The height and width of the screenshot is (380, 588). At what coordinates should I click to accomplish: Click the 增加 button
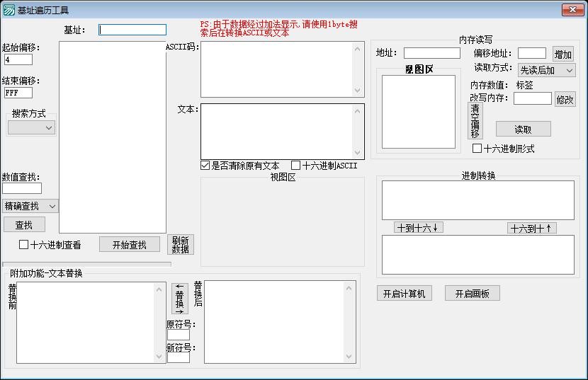(563, 54)
